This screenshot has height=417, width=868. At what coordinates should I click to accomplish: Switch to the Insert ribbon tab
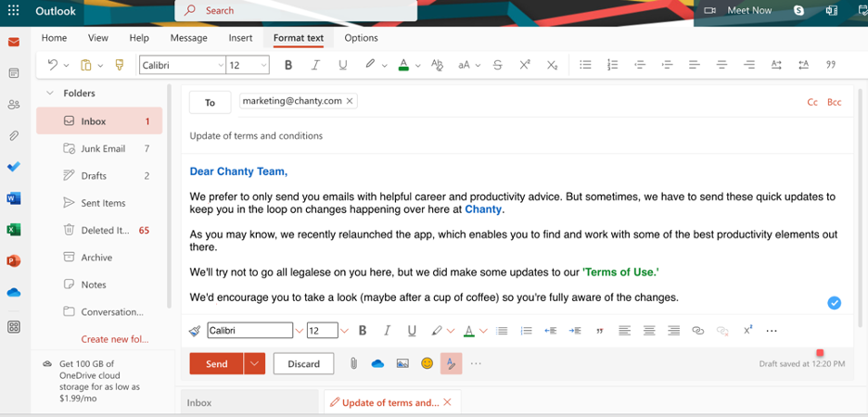click(240, 38)
